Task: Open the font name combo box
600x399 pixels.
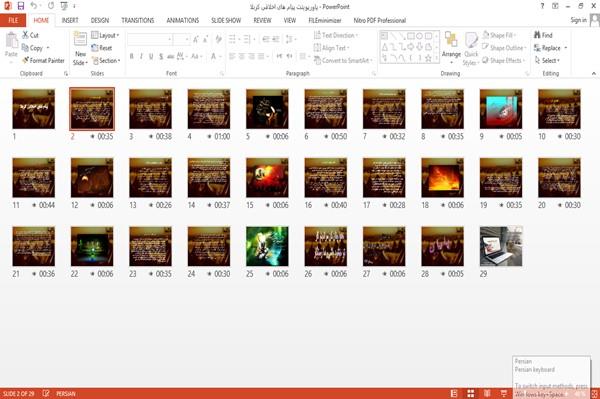Action: [x=150, y=39]
